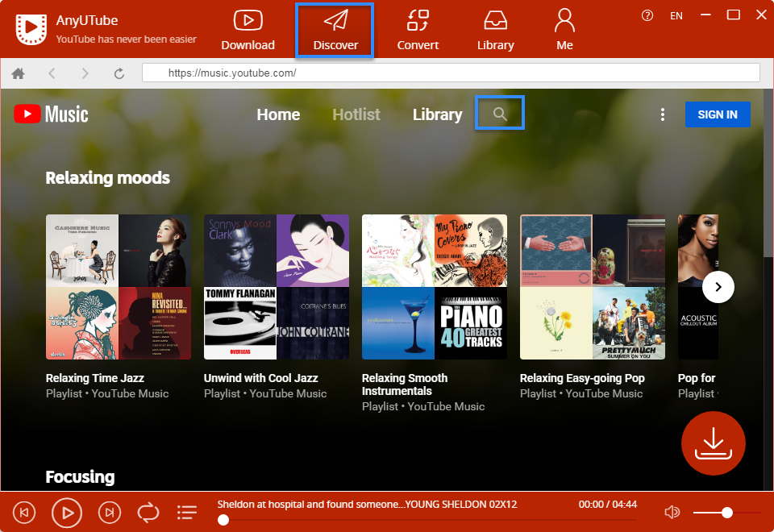The height and width of the screenshot is (532, 774).
Task: Click Unwind with Cool Jazz title
Action: click(x=260, y=378)
